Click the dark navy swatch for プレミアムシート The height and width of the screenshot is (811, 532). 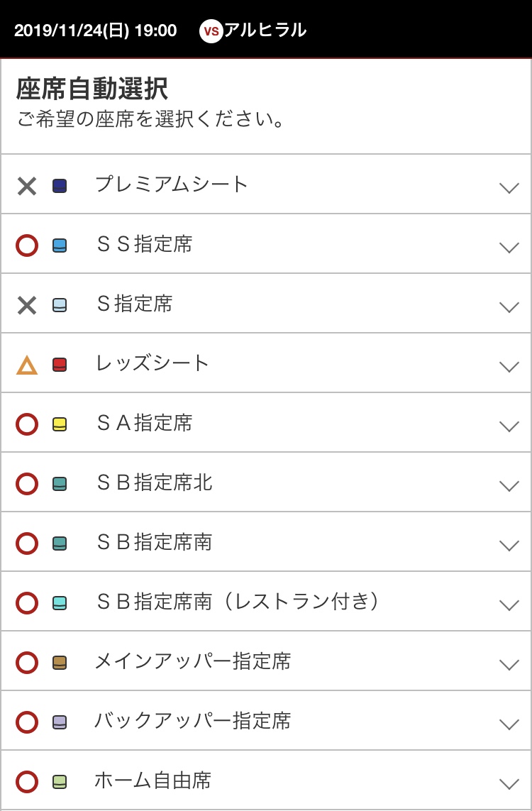(x=60, y=186)
